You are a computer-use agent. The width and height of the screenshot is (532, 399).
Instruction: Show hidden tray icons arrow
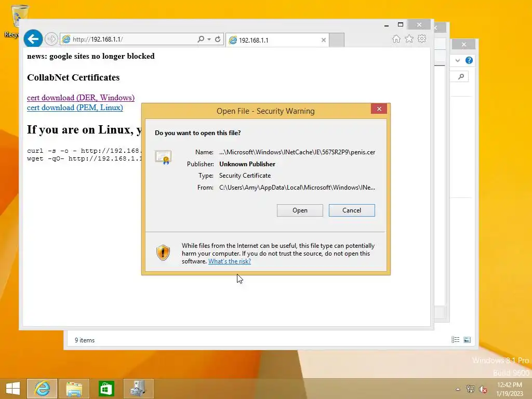[x=458, y=389]
